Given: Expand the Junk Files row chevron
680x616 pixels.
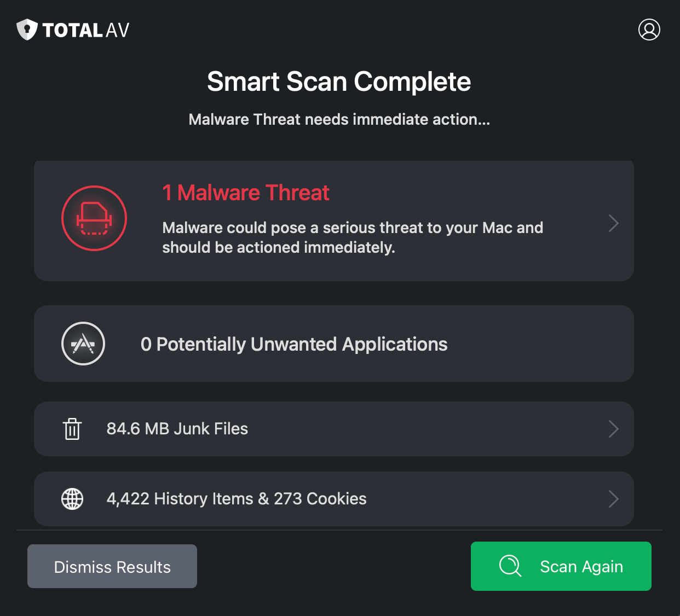Looking at the screenshot, I should [x=613, y=429].
